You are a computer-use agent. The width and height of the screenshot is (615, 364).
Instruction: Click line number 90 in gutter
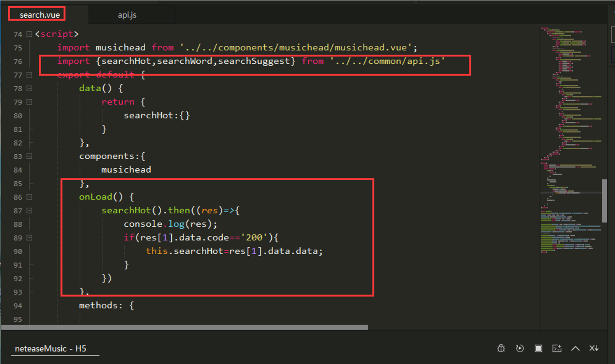tap(18, 251)
